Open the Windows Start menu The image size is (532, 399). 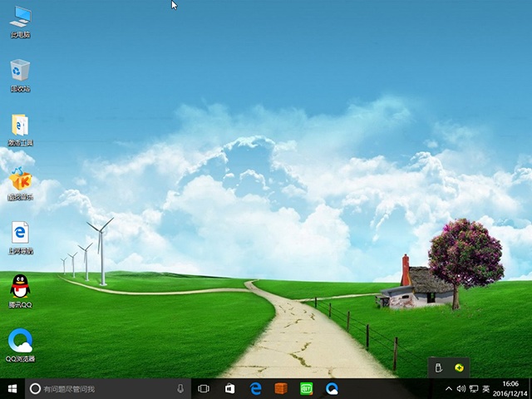[x=12, y=389]
